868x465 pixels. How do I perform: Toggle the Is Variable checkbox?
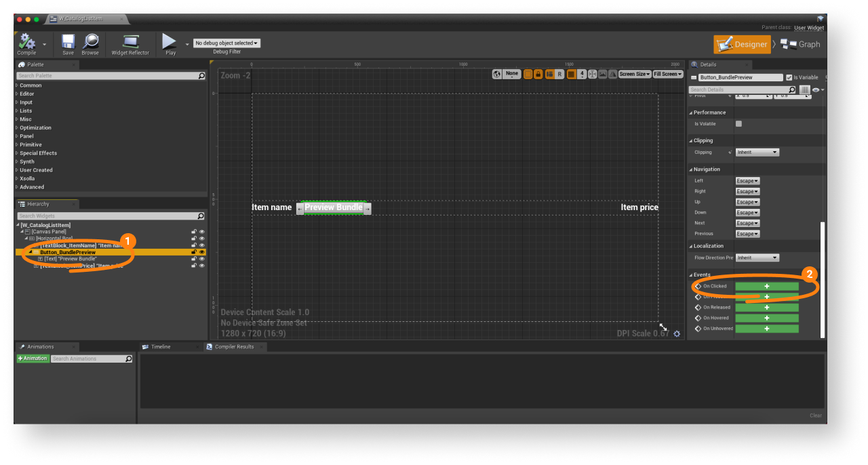pyautogui.click(x=789, y=77)
